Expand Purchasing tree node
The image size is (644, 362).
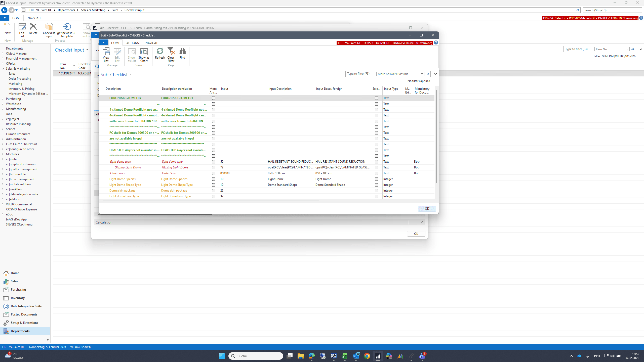click(x=3, y=99)
